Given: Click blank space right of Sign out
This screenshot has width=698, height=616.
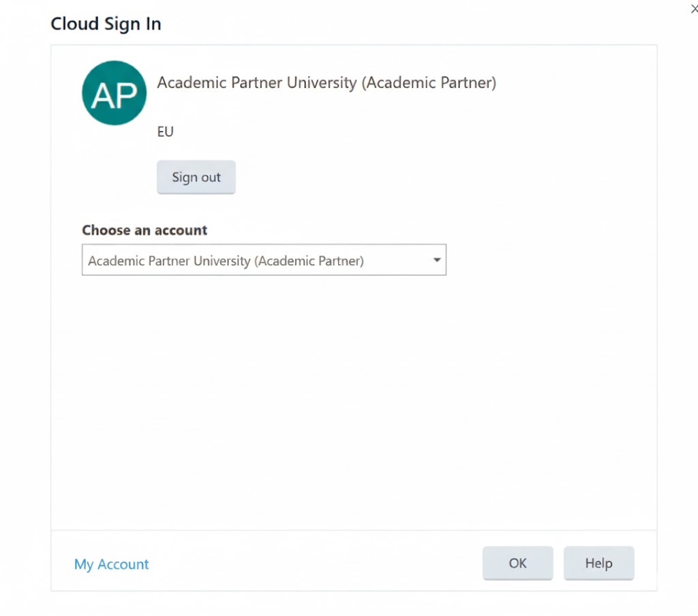Looking at the screenshot, I should [x=409, y=177].
